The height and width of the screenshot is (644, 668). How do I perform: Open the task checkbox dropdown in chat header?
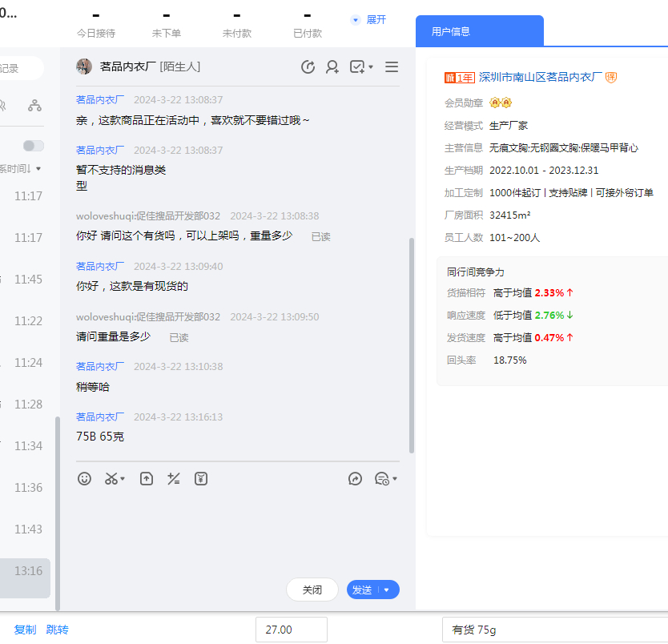361,67
